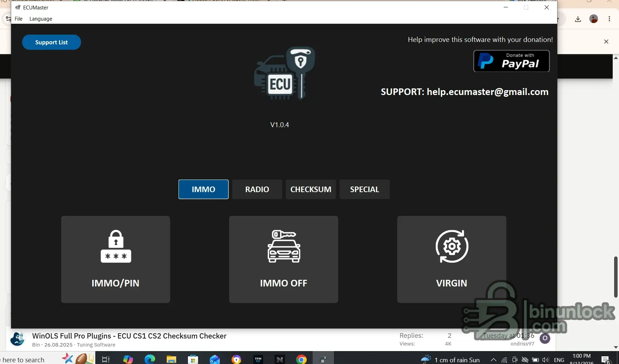The height and width of the screenshot is (364, 619).
Task: Click the thread author avatar in browser
Action: pos(17,339)
